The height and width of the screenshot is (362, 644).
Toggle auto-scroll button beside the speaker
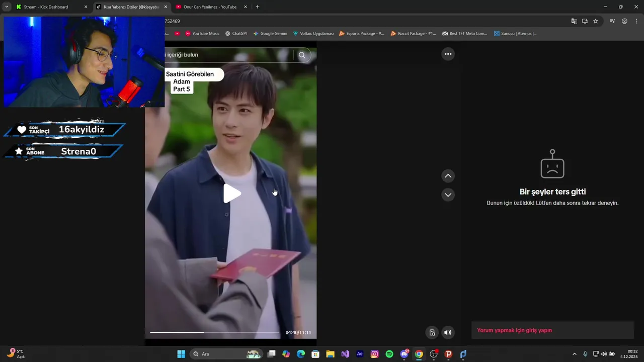(432, 332)
